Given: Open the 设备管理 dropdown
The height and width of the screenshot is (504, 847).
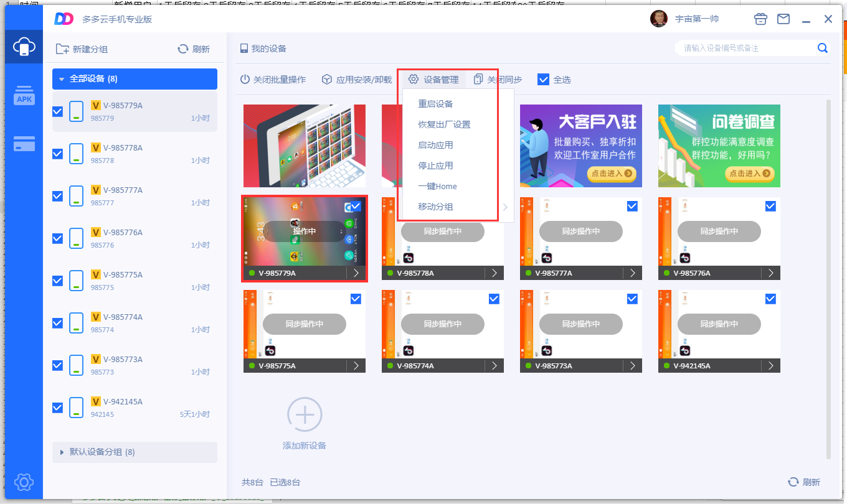Looking at the screenshot, I should (x=434, y=80).
